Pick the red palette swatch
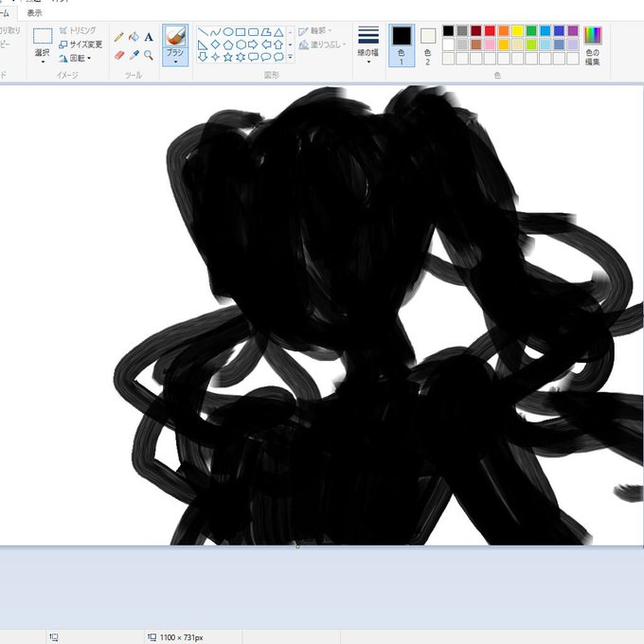This screenshot has width=644, height=644. click(x=490, y=31)
